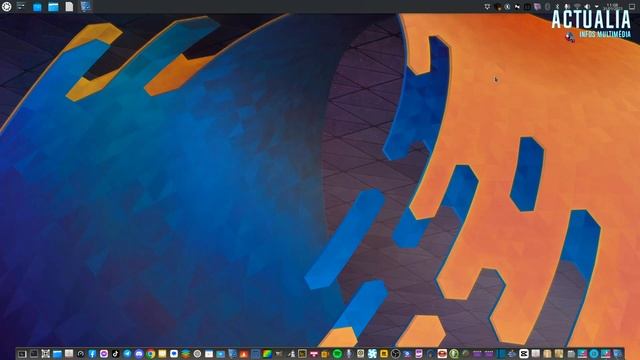Launch TikTok from the dock

coord(116,354)
